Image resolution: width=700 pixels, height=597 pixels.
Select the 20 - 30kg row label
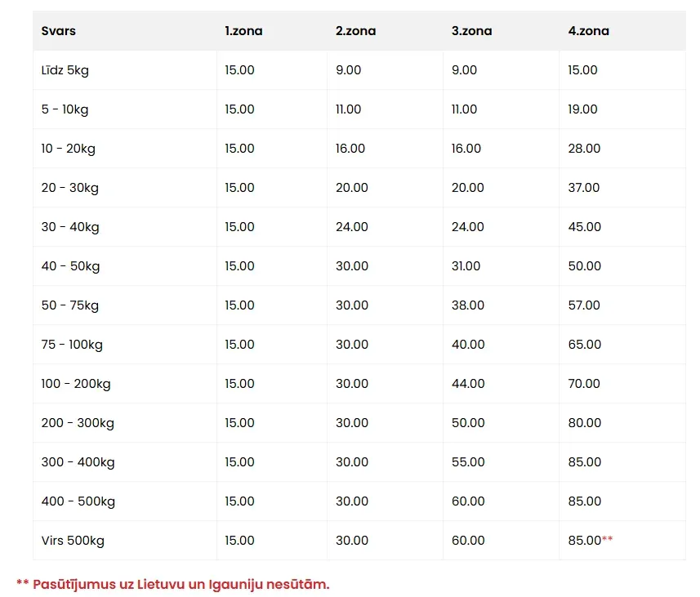click(70, 188)
